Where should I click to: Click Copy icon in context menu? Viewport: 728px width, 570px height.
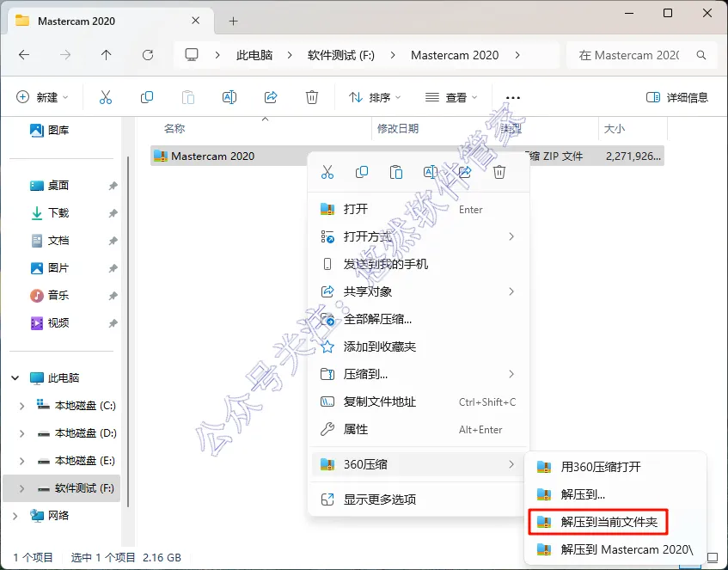362,172
